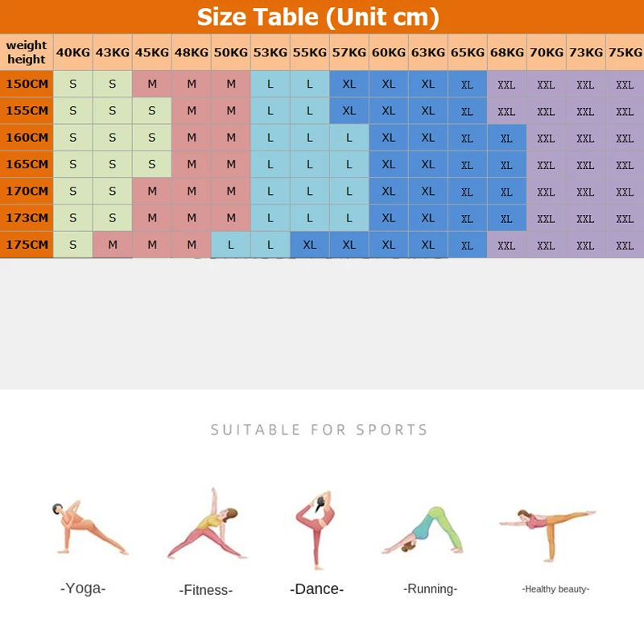
Task: Click the -Dance- label
Action: pos(316,589)
